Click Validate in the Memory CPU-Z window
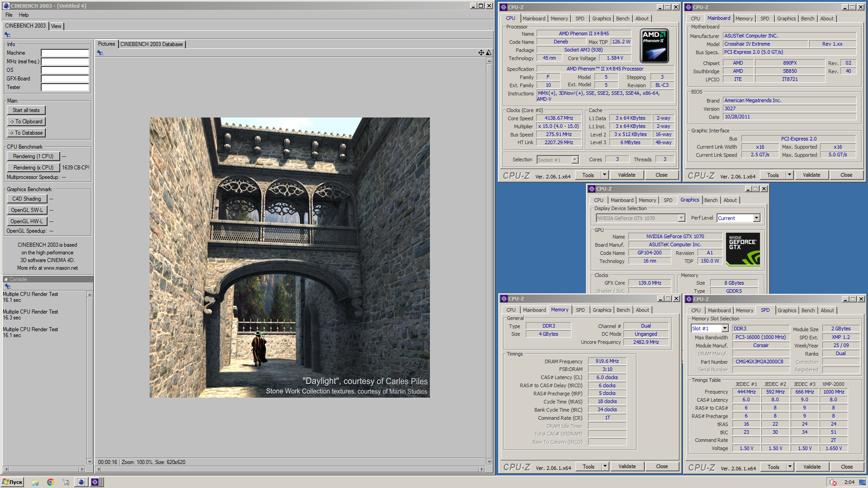 (x=627, y=466)
